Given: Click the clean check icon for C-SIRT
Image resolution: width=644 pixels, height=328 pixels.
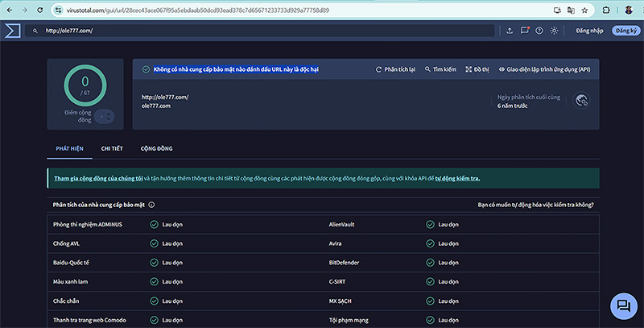Looking at the screenshot, I should click(x=430, y=281).
